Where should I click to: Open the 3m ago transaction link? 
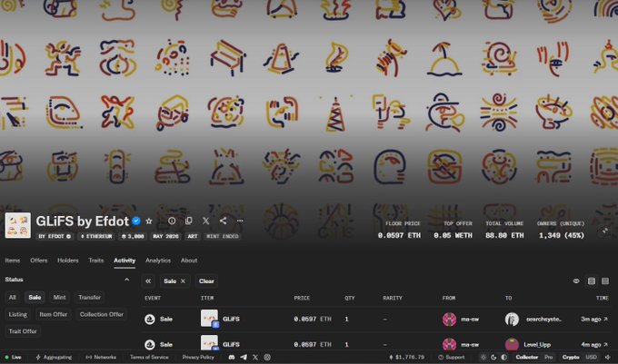point(594,320)
